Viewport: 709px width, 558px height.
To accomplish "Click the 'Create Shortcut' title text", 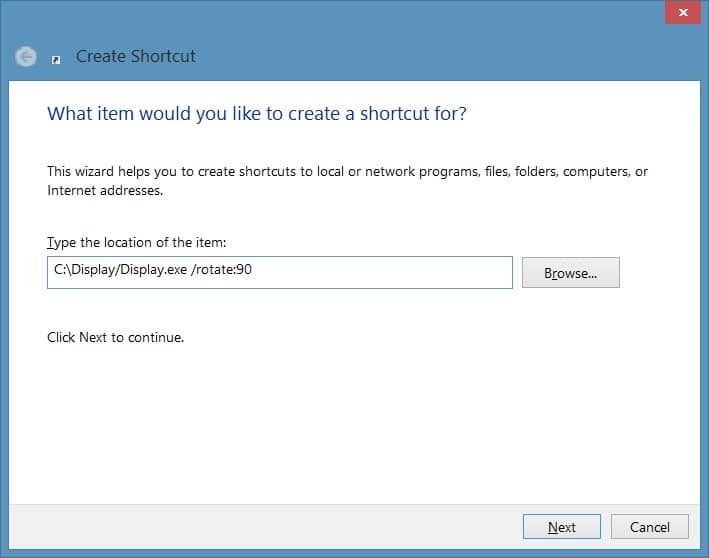I will click(136, 57).
